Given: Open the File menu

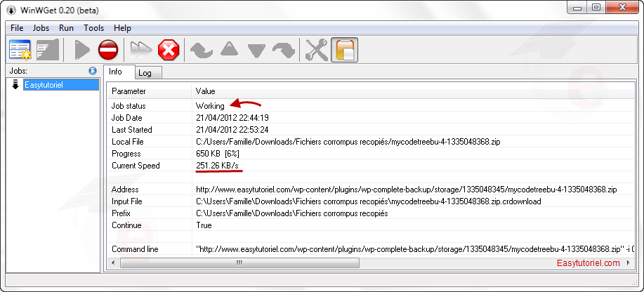Looking at the screenshot, I should (17, 28).
